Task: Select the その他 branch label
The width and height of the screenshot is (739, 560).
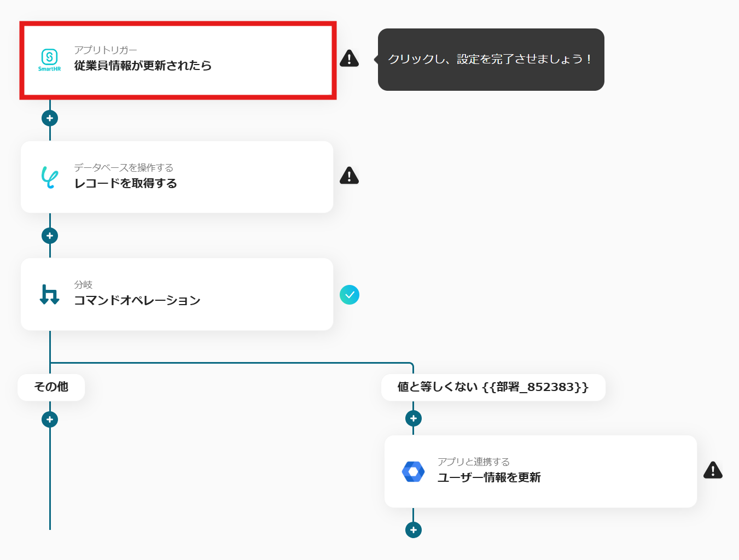Action: [51, 387]
